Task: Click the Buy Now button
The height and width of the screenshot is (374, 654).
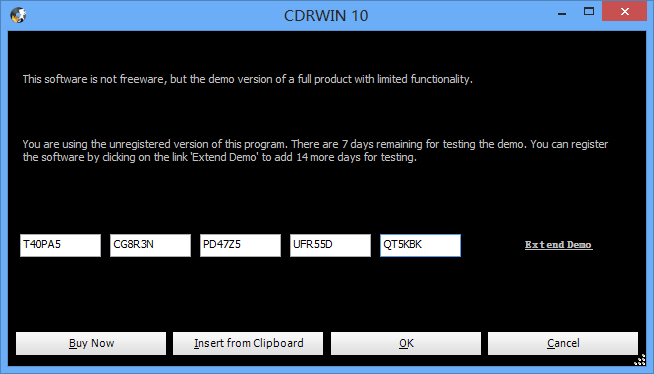Action: (x=91, y=344)
